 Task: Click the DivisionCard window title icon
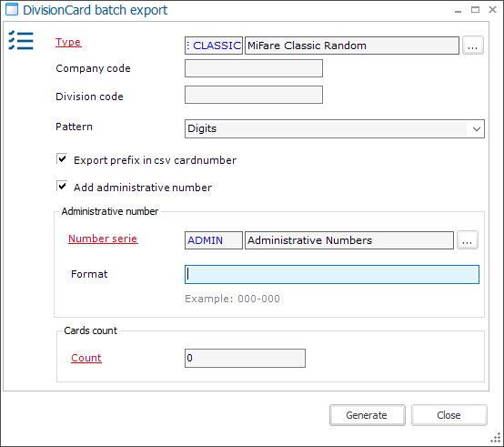point(12,9)
